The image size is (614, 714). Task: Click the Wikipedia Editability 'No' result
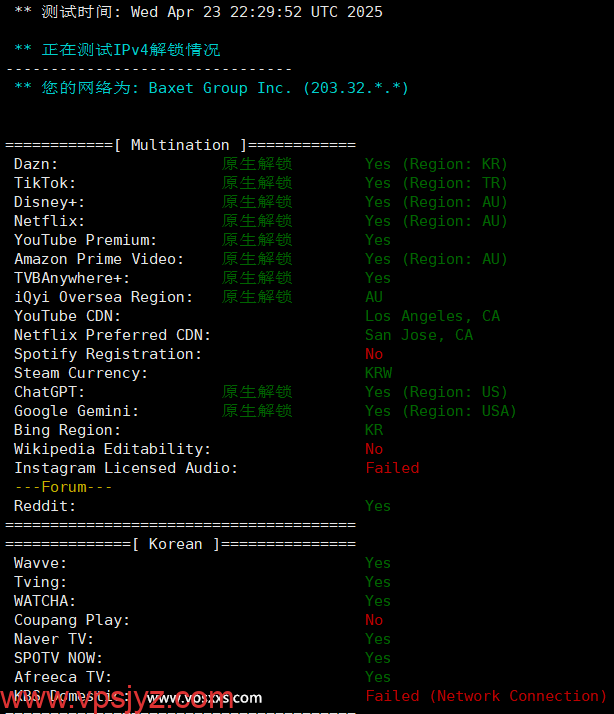[x=374, y=449]
